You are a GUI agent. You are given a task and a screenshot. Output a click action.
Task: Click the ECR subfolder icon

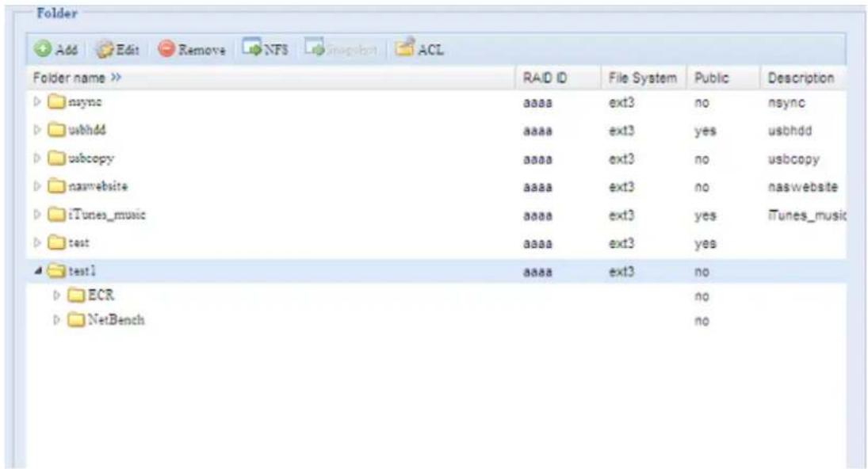pyautogui.click(x=76, y=296)
